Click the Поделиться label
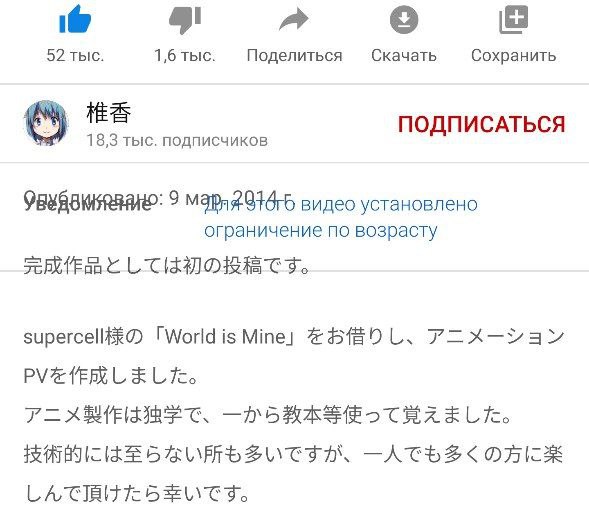The width and height of the screenshot is (589, 508). coord(294,56)
